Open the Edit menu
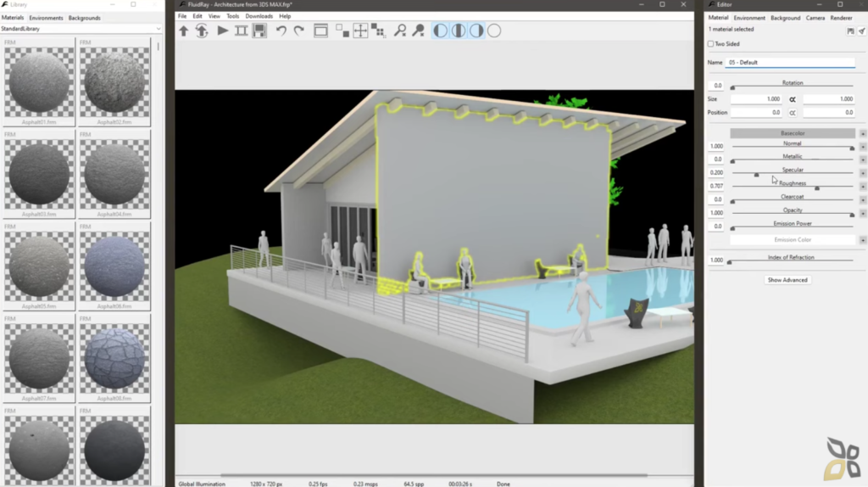Viewport: 868px width, 487px height. (197, 16)
